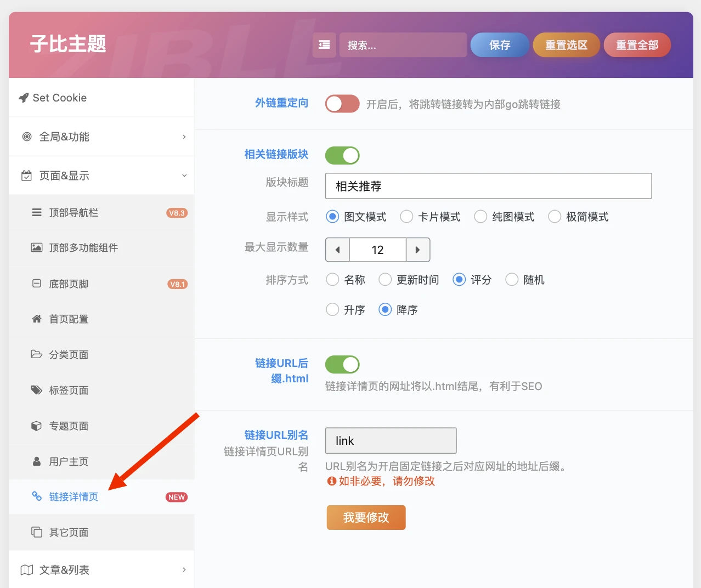Open the Set Cookie menu item
Screen dimensions: 701x588
tap(101, 98)
